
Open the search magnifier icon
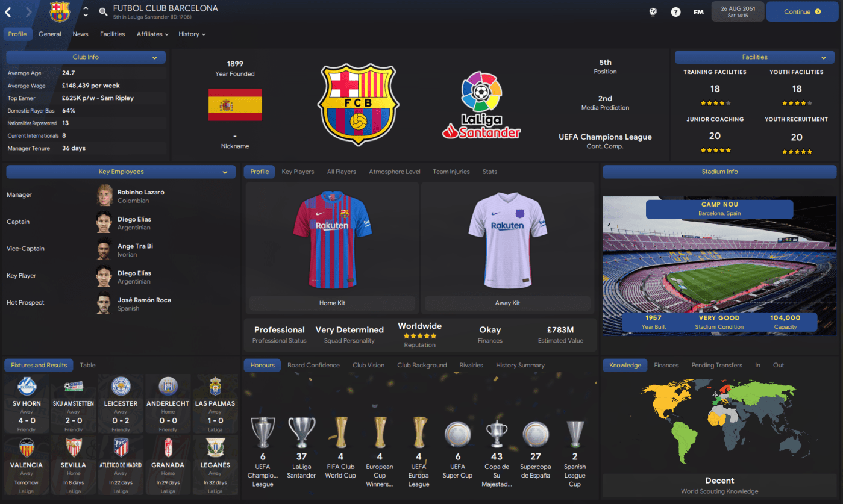click(103, 12)
